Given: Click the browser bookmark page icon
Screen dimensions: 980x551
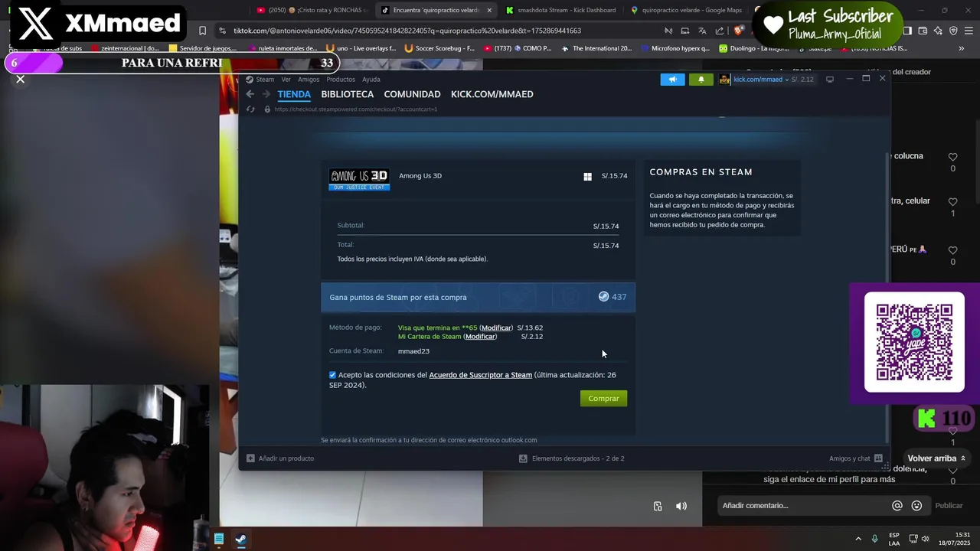Looking at the screenshot, I should tap(202, 31).
